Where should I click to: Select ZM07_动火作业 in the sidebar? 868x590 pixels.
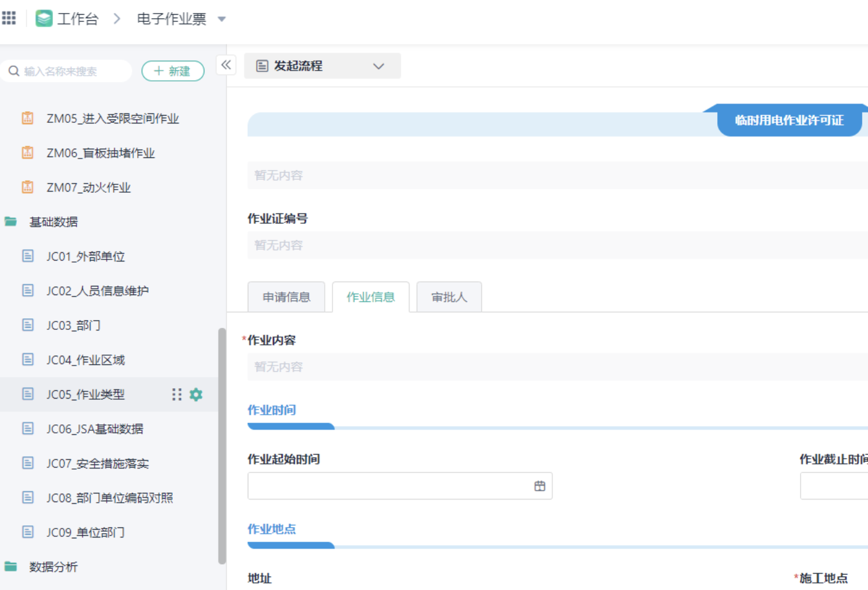[88, 188]
